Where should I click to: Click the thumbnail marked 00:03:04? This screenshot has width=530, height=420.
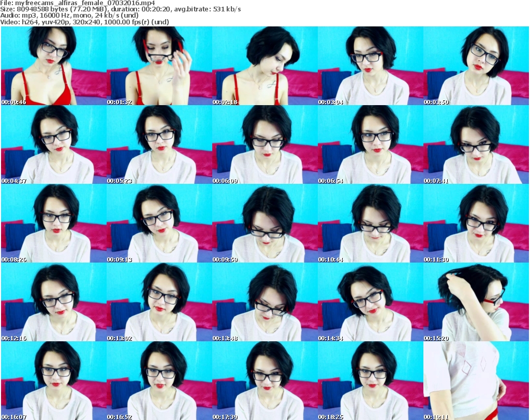371,66
